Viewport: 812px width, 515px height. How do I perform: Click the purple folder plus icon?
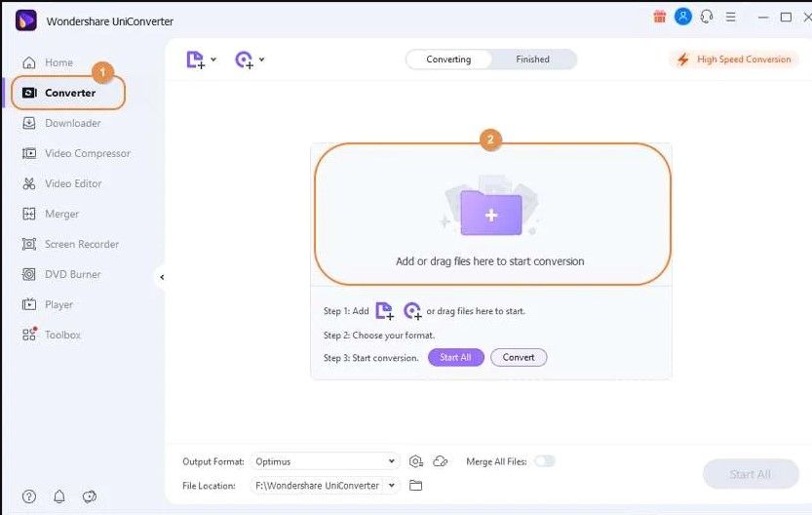(x=491, y=213)
